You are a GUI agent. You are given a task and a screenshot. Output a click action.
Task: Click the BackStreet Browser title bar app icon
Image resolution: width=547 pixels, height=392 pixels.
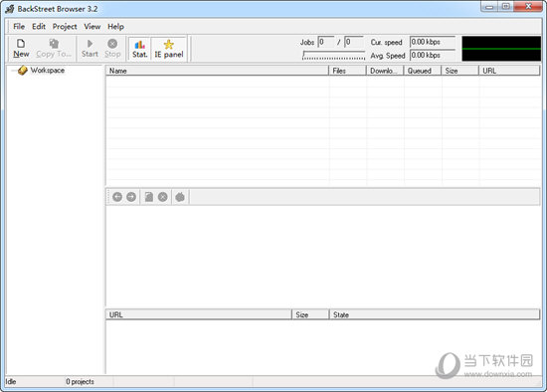(x=10, y=9)
